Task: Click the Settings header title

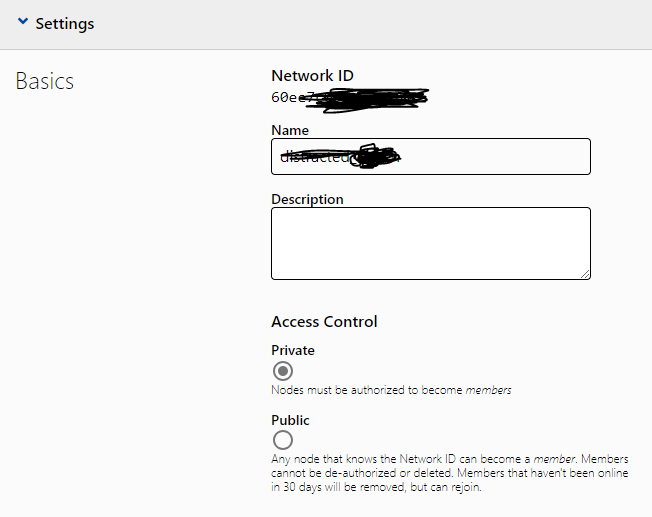Action: (65, 24)
